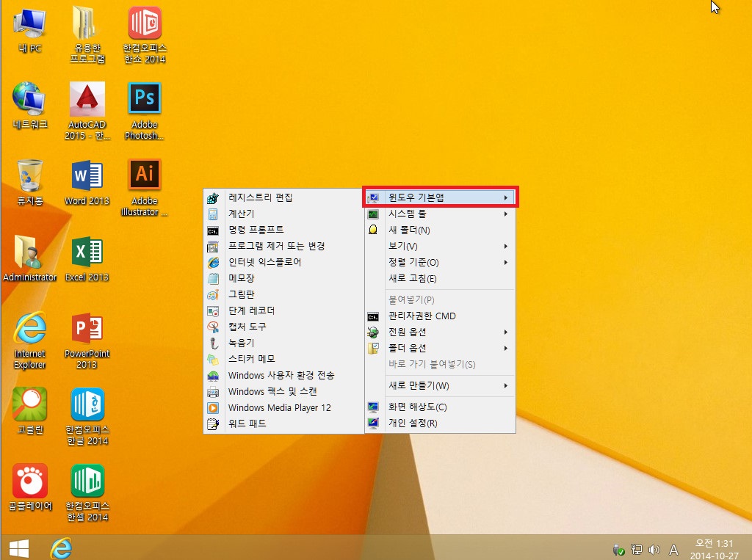The width and height of the screenshot is (752, 560).
Task: Click the taskbar clock showing 오전 1:31
Action: [714, 549]
